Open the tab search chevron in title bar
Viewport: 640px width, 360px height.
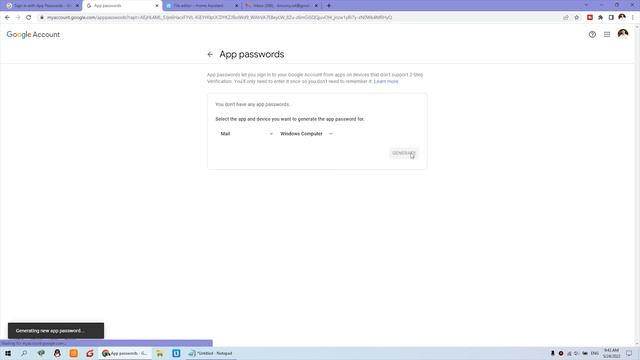(586, 5)
